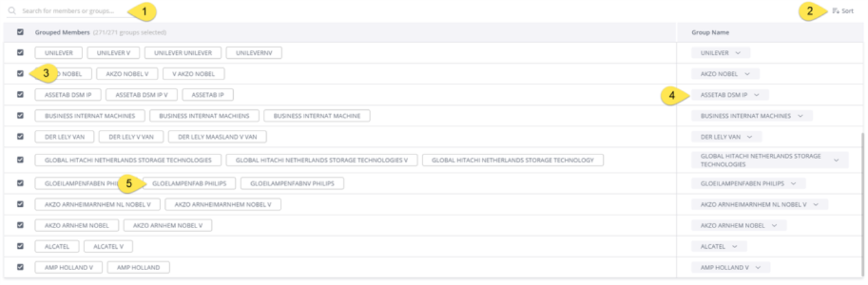868x285 pixels.
Task: Click the Group Name column header
Action: 711,32
